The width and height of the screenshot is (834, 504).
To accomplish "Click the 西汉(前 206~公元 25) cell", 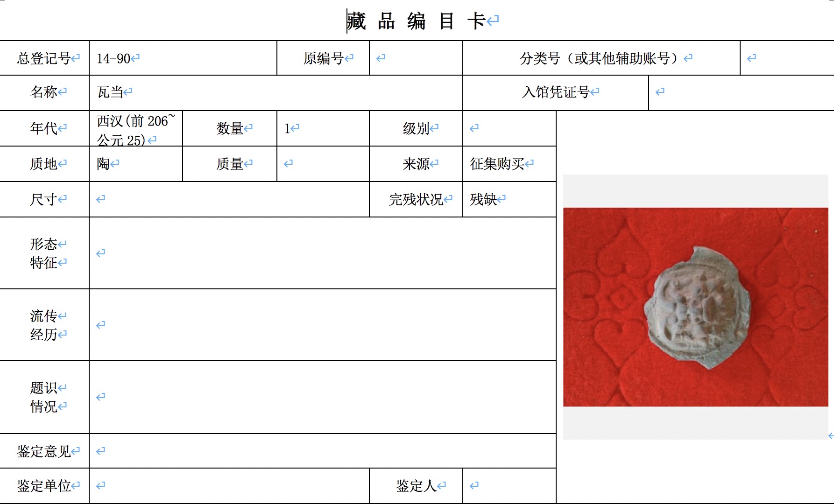I will tap(136, 128).
